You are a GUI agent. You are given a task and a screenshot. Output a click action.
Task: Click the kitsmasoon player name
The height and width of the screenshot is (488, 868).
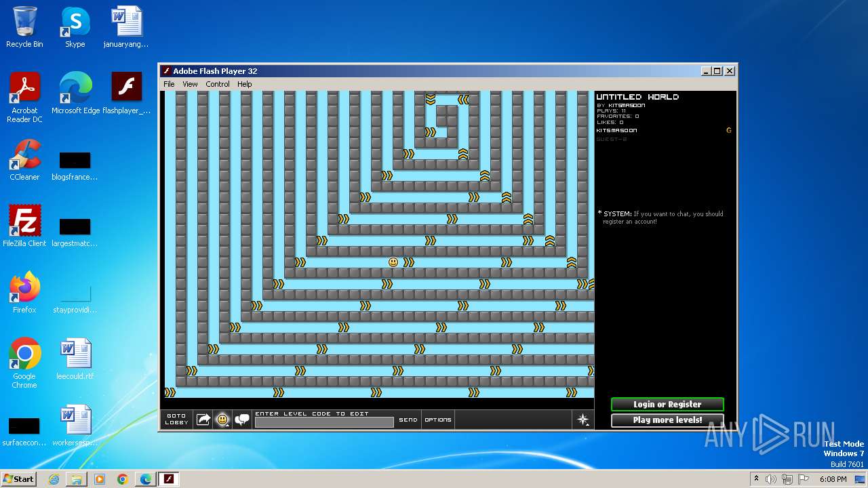coord(616,130)
